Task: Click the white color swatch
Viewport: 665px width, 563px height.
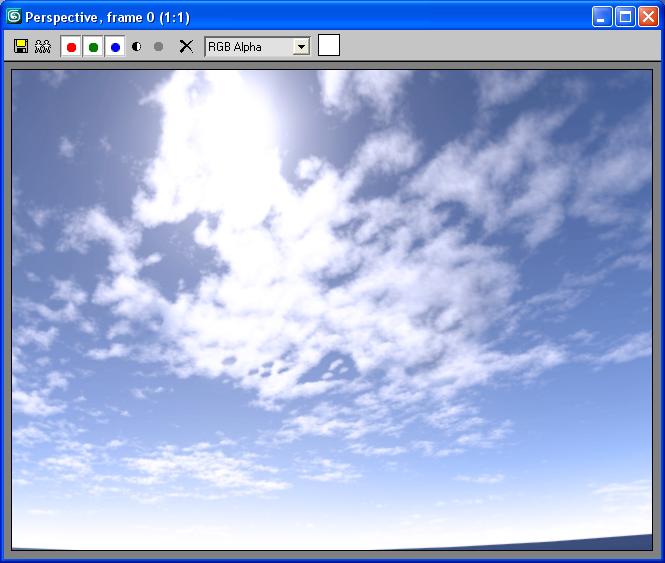Action: pyautogui.click(x=328, y=45)
